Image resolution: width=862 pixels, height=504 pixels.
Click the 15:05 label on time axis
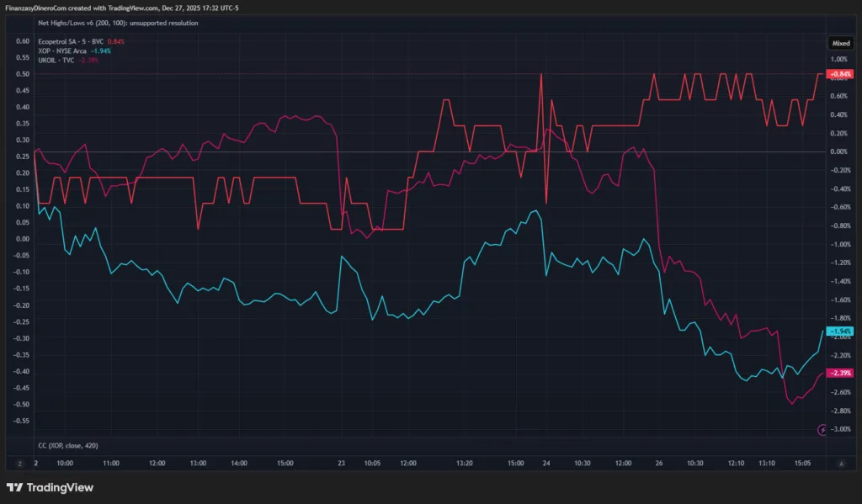point(802,464)
